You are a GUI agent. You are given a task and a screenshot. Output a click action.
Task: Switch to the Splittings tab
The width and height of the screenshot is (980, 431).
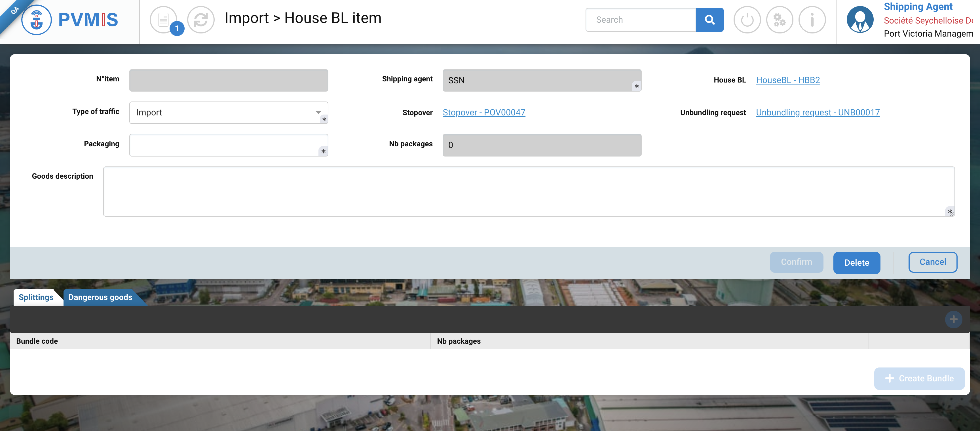click(36, 297)
